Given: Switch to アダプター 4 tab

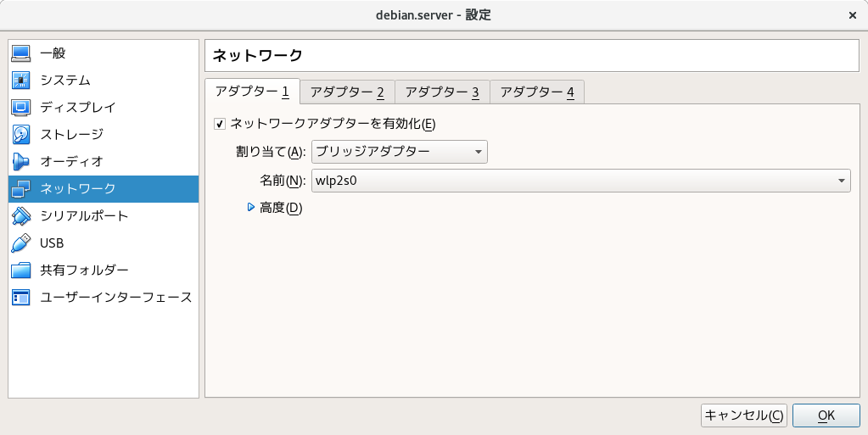Looking at the screenshot, I should click(537, 92).
